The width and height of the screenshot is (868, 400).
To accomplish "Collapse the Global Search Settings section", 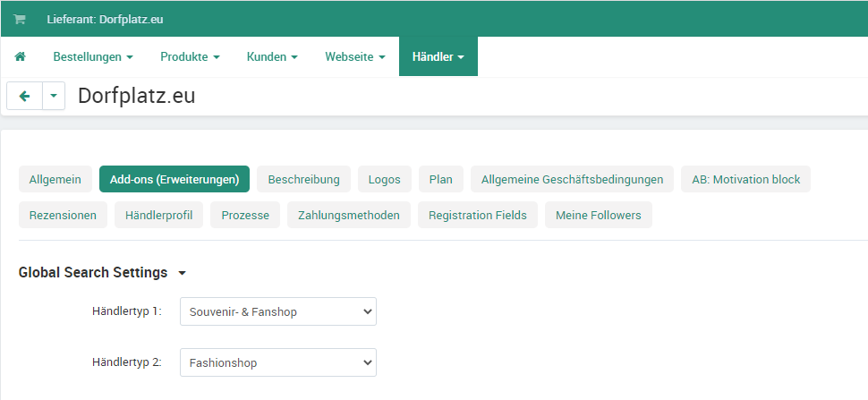I will [102, 272].
